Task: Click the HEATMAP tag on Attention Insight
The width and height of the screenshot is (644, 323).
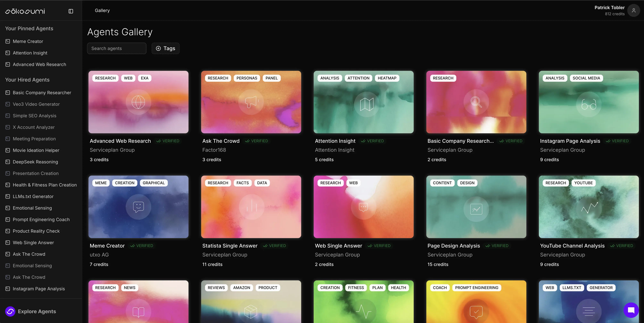Action: pyautogui.click(x=387, y=78)
